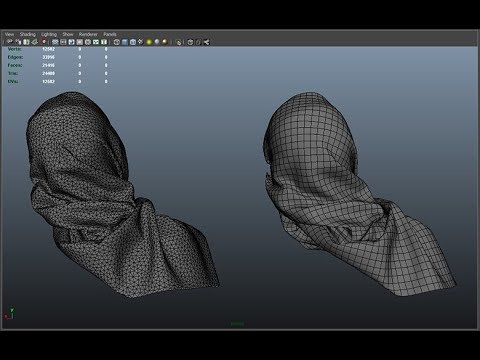Toggle the Gate Mask icon

point(80,42)
